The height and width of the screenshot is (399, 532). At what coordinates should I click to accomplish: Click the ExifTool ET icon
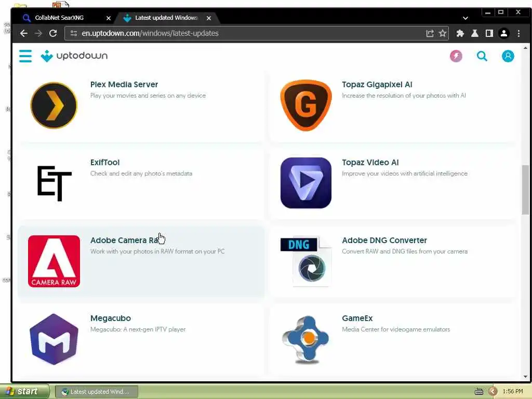pos(54,183)
